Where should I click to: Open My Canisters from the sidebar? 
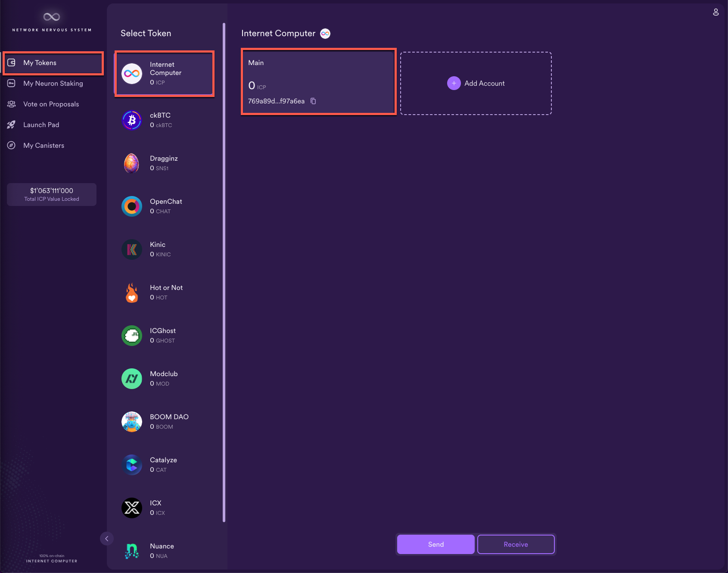(x=44, y=145)
